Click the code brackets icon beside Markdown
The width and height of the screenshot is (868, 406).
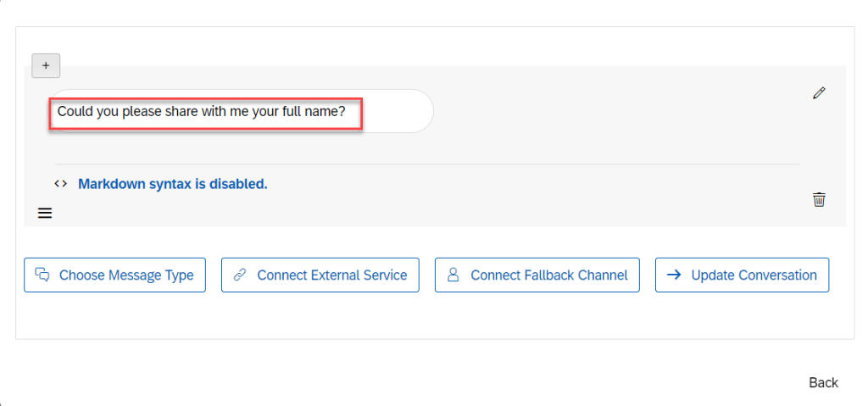(60, 183)
